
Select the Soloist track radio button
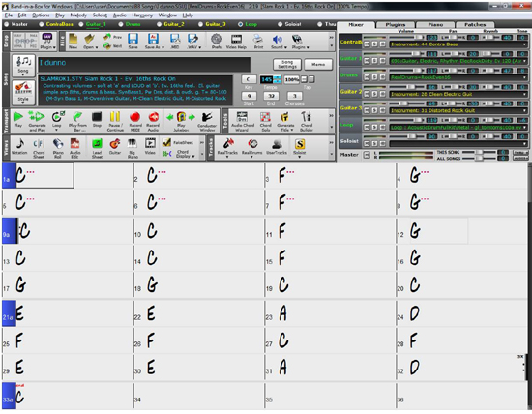pyautogui.click(x=280, y=24)
